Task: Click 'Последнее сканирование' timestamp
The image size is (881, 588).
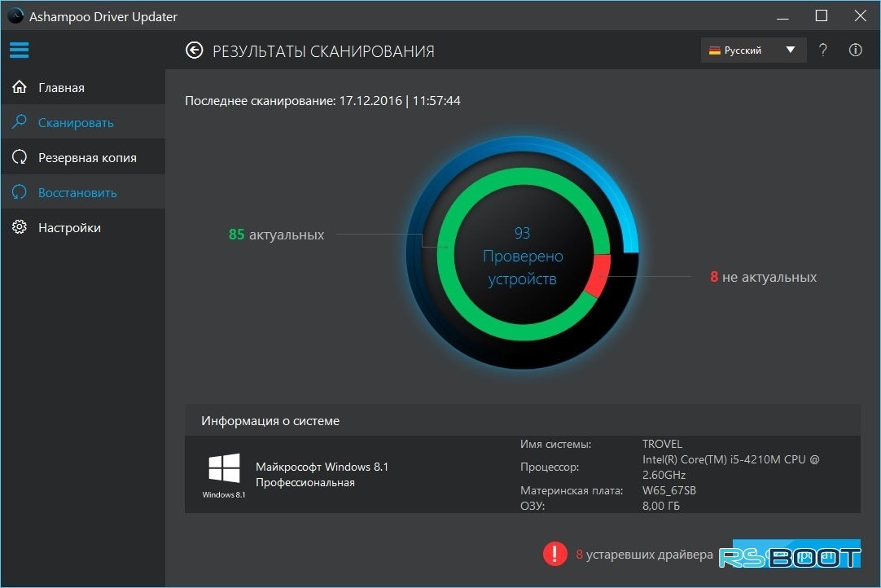Action: click(x=322, y=101)
